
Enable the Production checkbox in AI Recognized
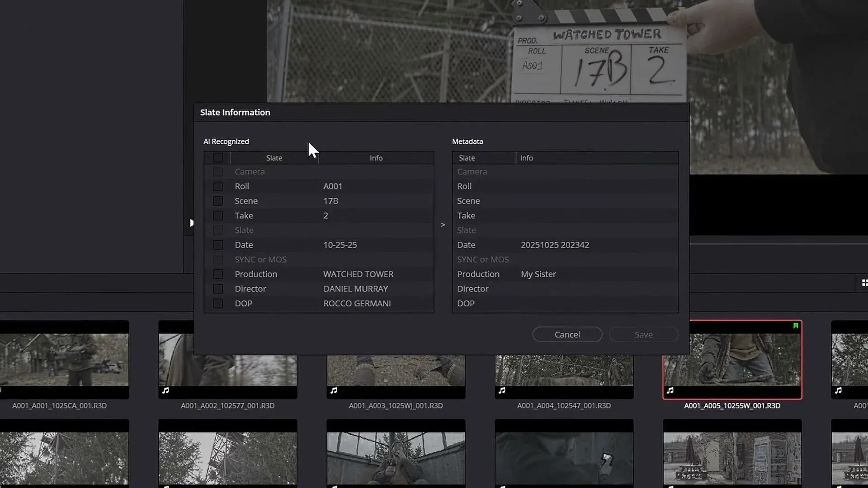(218, 274)
